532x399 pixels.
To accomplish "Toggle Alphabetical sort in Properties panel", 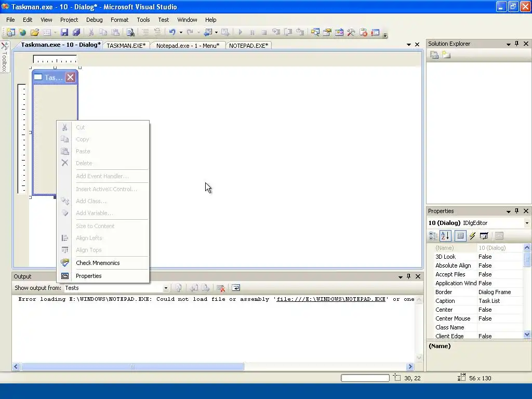I will [x=445, y=236].
